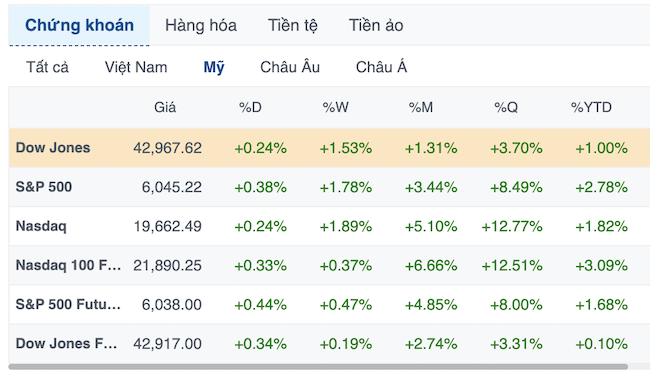Select the Tiền ảo tab
Viewport: 650px width, 381px height.
pyautogui.click(x=376, y=25)
